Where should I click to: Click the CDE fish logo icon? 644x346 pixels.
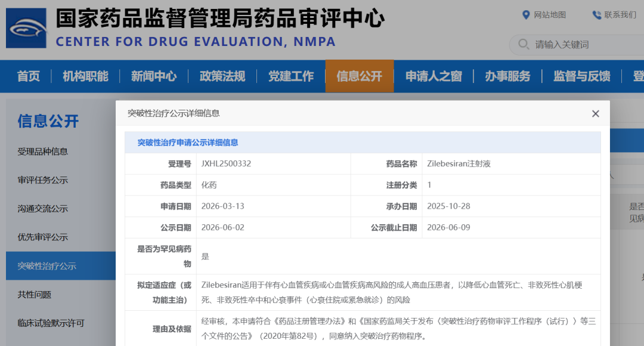coord(26,29)
